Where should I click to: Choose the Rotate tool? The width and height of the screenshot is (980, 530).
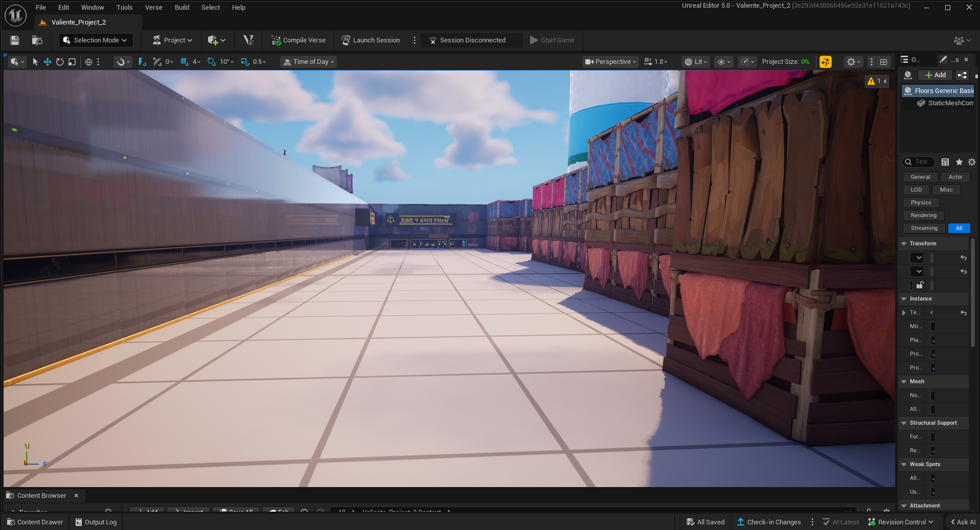click(x=60, y=62)
